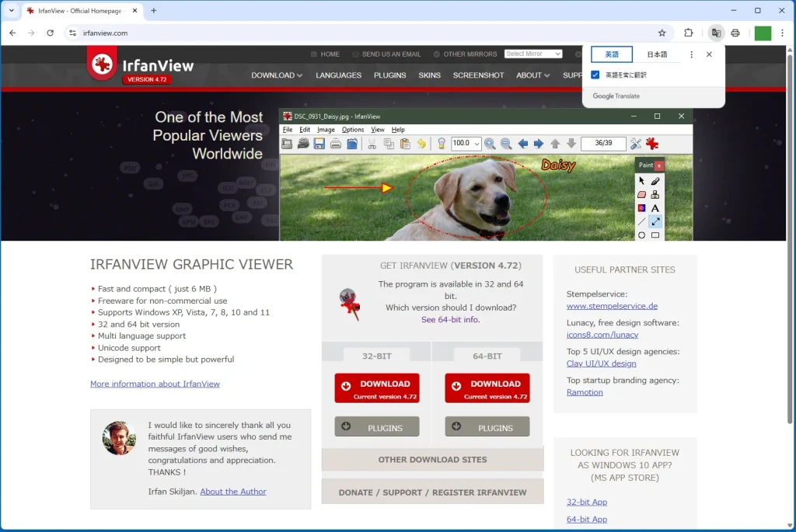Screen dimensions: 796x532
Task: Open the 32-bit App store link
Action: (586, 502)
